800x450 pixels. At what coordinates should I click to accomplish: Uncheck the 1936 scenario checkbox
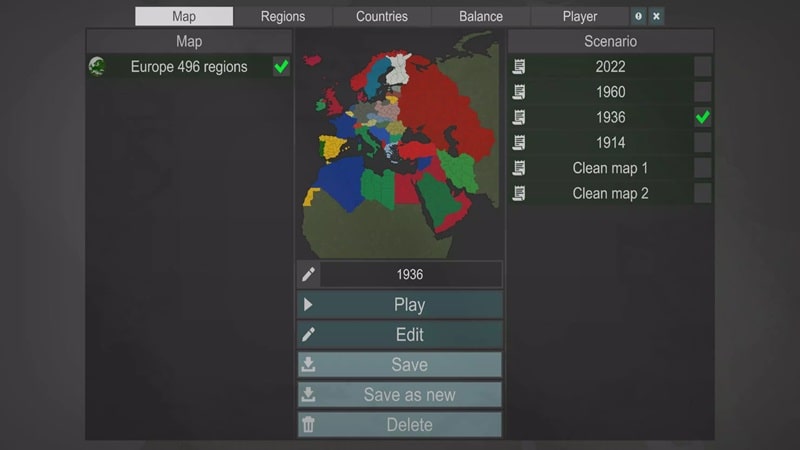[703, 117]
